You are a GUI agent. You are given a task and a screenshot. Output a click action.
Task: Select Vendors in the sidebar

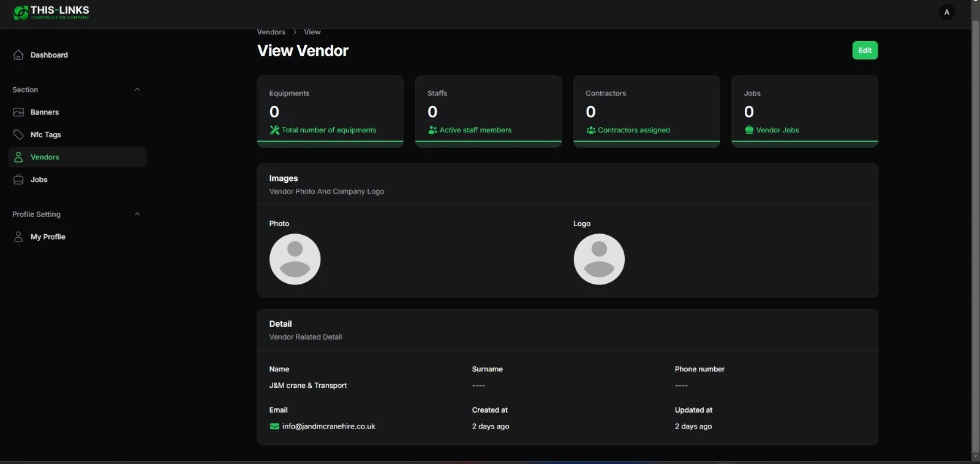(77, 157)
